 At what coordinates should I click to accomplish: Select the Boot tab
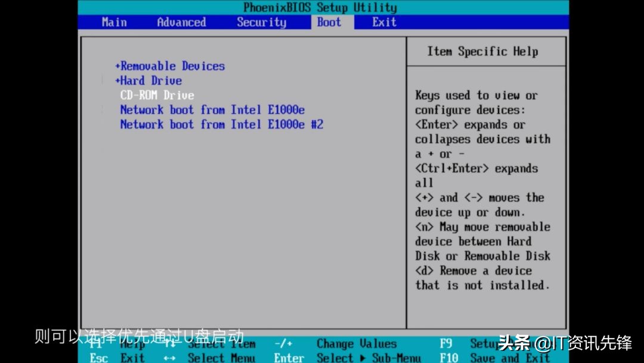[x=329, y=22]
